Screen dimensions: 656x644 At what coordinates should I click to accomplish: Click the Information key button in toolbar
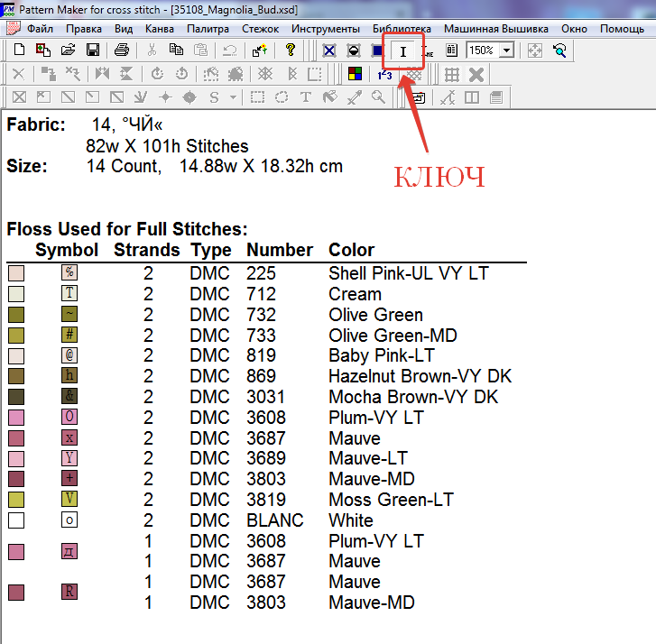pos(402,51)
